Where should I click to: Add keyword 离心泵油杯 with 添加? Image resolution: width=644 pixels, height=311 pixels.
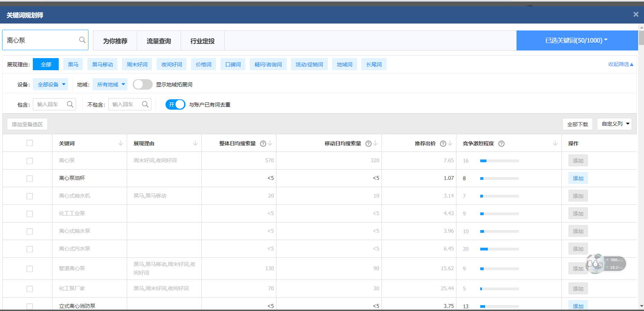[x=578, y=178]
